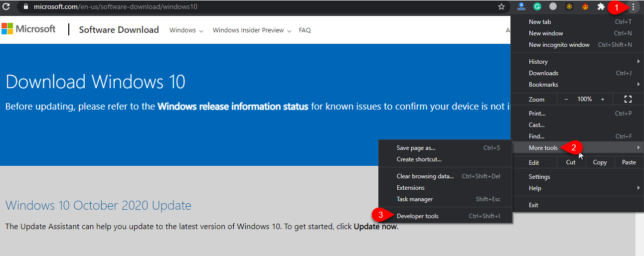644x256 pixels.
Task: Click the 100% zoom value text
Action: coord(585,99)
